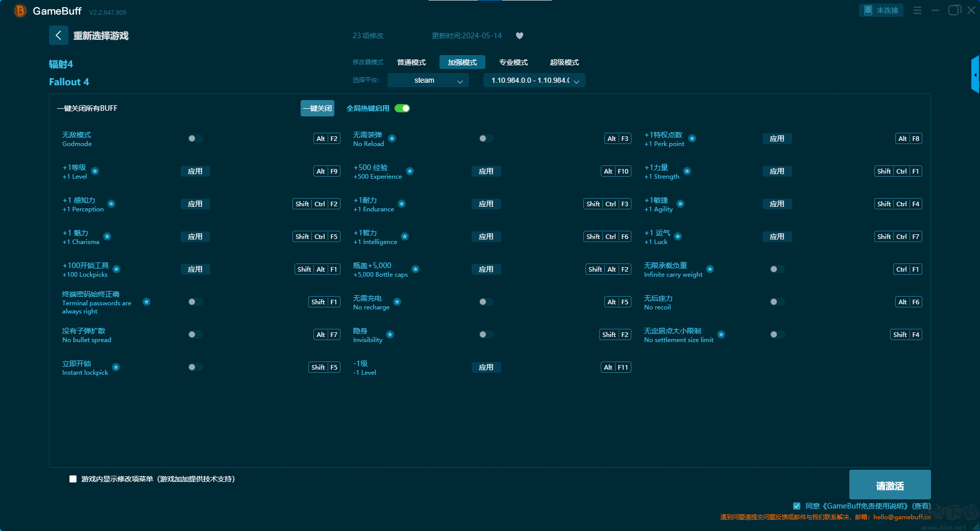Open the steam platform dropdown

tap(428, 80)
